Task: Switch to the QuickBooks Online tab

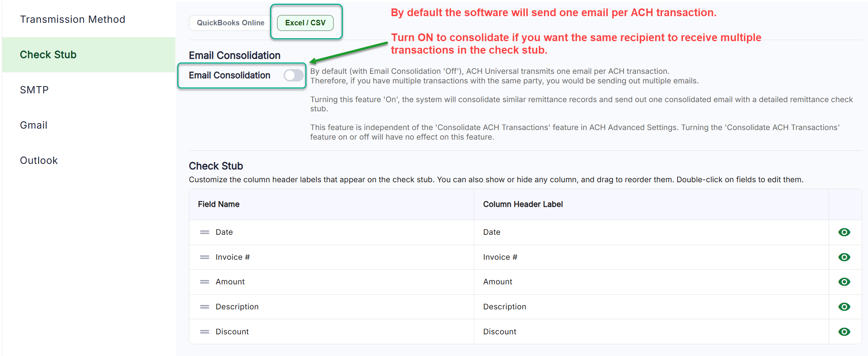Action: [x=230, y=23]
